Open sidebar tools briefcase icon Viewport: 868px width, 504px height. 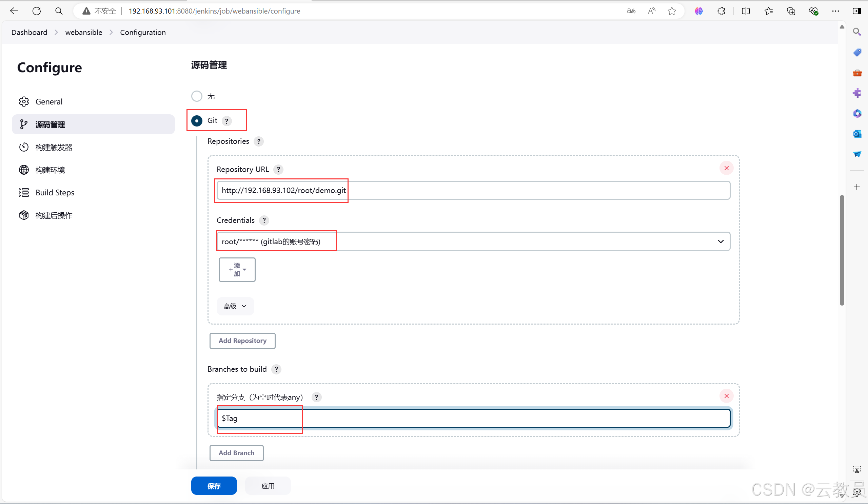coord(857,73)
